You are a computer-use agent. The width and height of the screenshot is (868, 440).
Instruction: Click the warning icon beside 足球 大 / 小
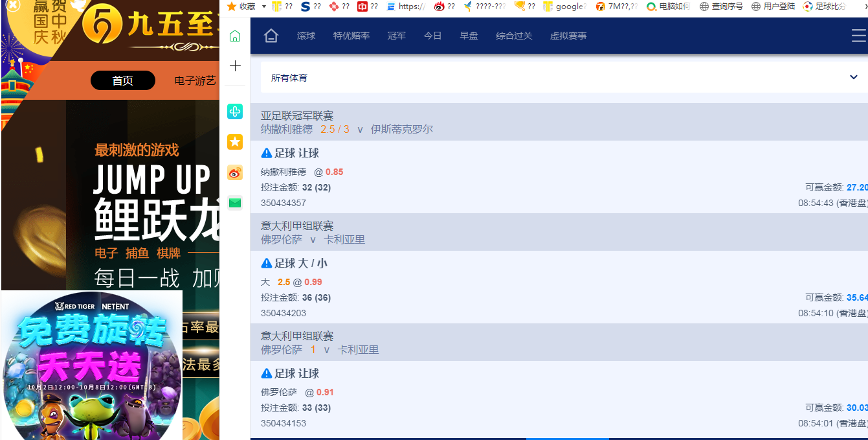click(266, 263)
